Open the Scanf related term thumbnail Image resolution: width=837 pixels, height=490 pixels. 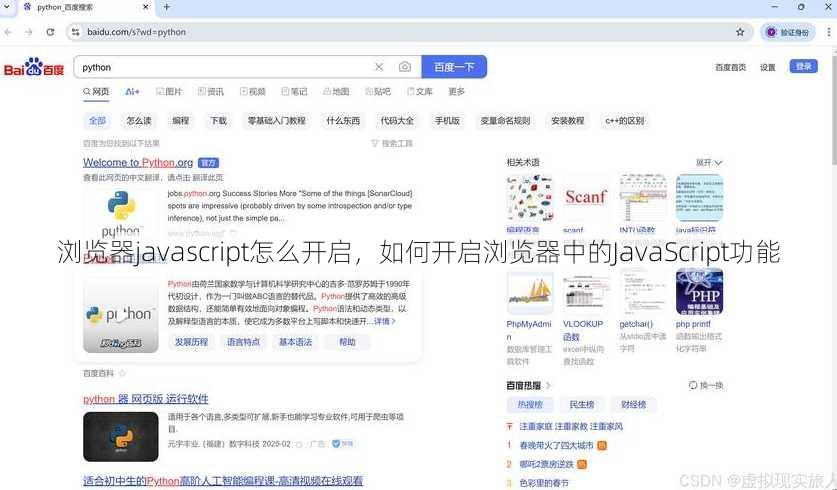coord(586,197)
